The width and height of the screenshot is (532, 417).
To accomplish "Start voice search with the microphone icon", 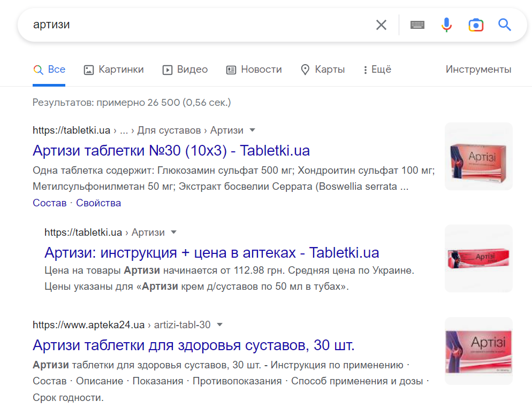I will [446, 25].
